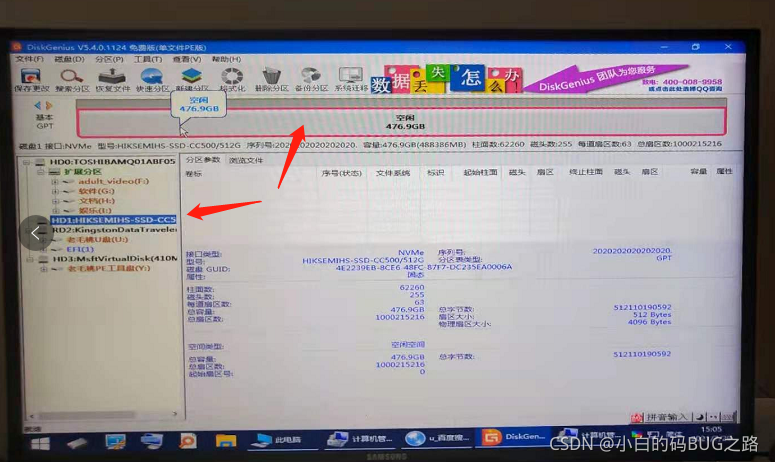Open the Windows Start button

(x=40, y=443)
